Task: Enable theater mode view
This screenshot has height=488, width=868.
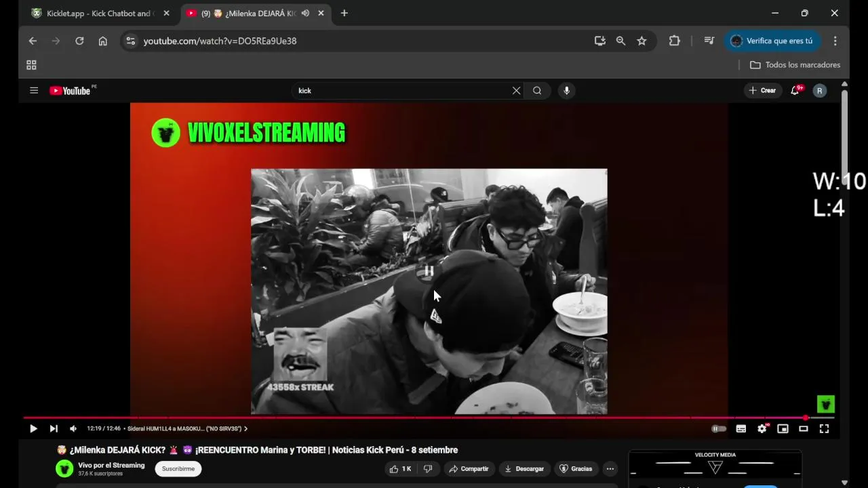Action: pos(804,428)
